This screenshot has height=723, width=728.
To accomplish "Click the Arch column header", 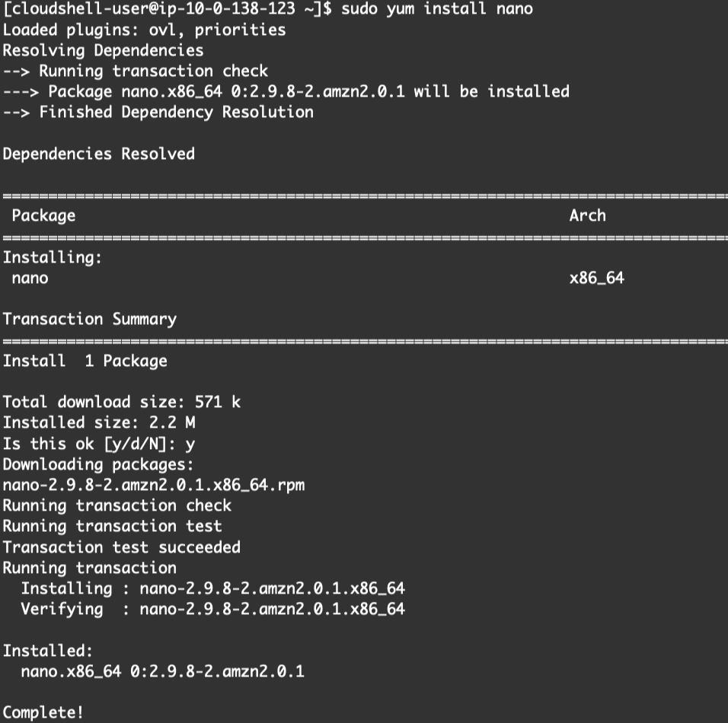I will pos(587,215).
